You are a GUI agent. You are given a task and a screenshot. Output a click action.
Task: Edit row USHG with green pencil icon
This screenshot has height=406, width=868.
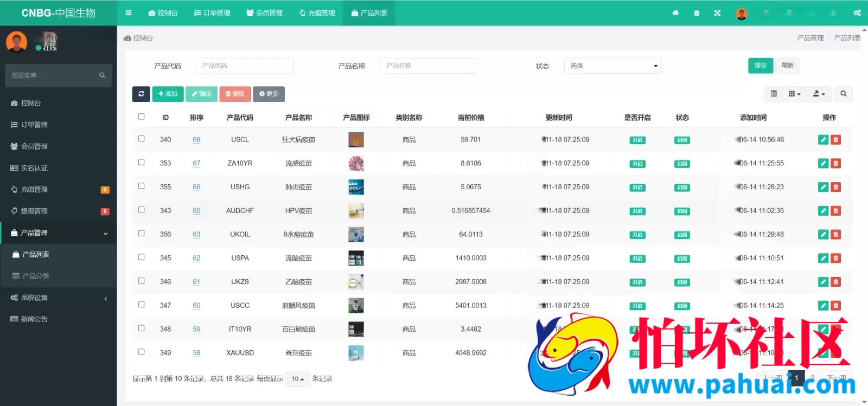(824, 187)
